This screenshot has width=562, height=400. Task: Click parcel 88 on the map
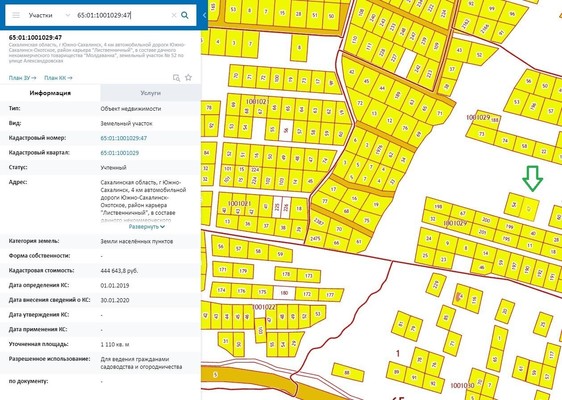(x=347, y=373)
